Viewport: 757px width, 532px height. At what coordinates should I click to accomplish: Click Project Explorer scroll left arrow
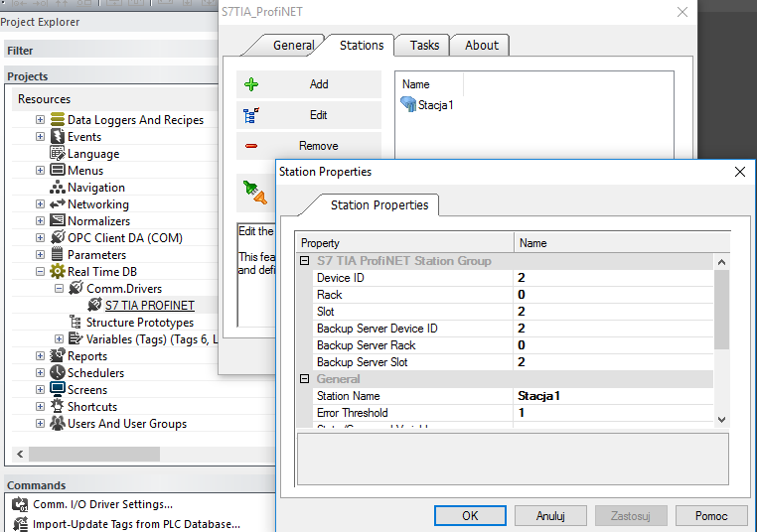click(20, 454)
